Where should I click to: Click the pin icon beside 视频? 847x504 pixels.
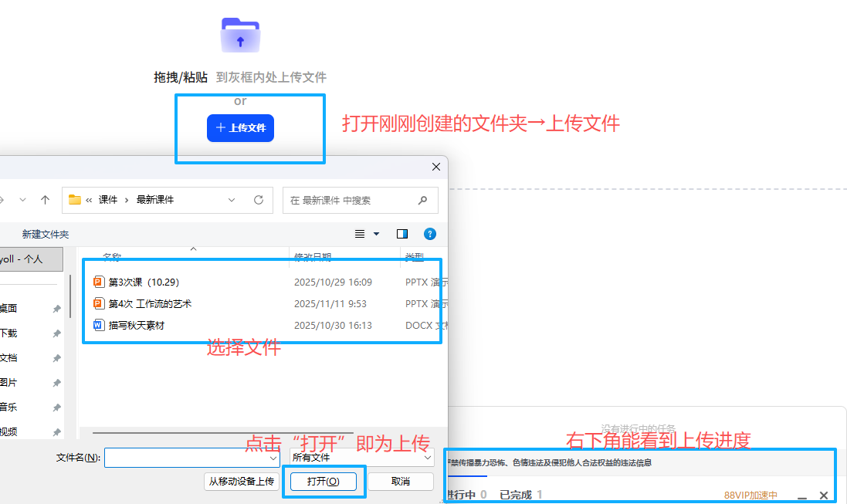tap(56, 432)
